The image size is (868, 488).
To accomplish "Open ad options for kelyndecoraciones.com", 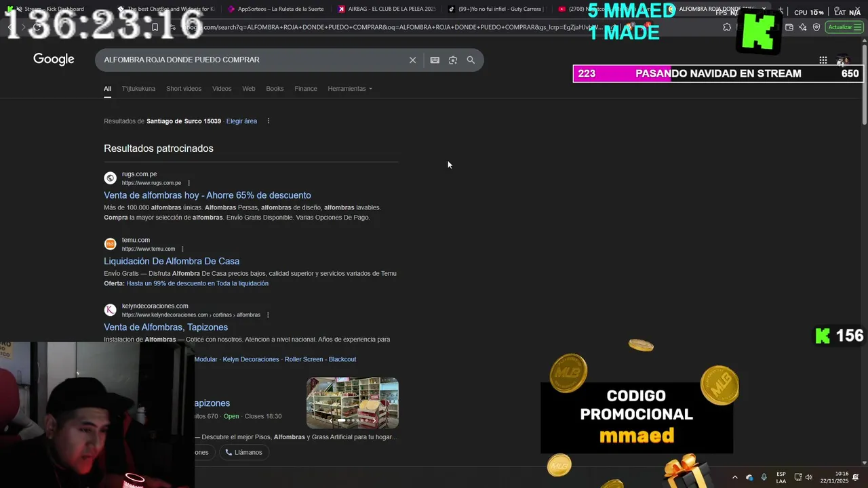I will coord(268,315).
